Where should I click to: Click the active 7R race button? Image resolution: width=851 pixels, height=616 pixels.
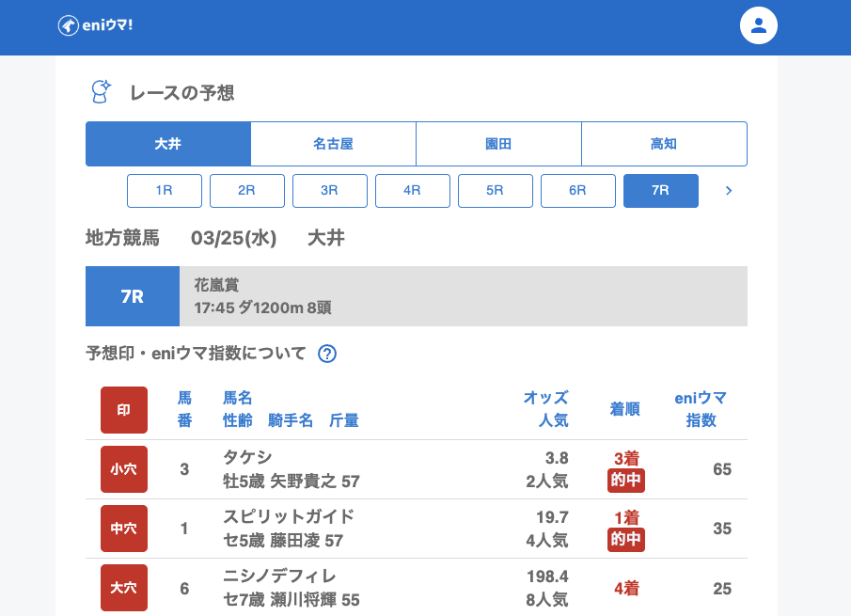pyautogui.click(x=661, y=191)
